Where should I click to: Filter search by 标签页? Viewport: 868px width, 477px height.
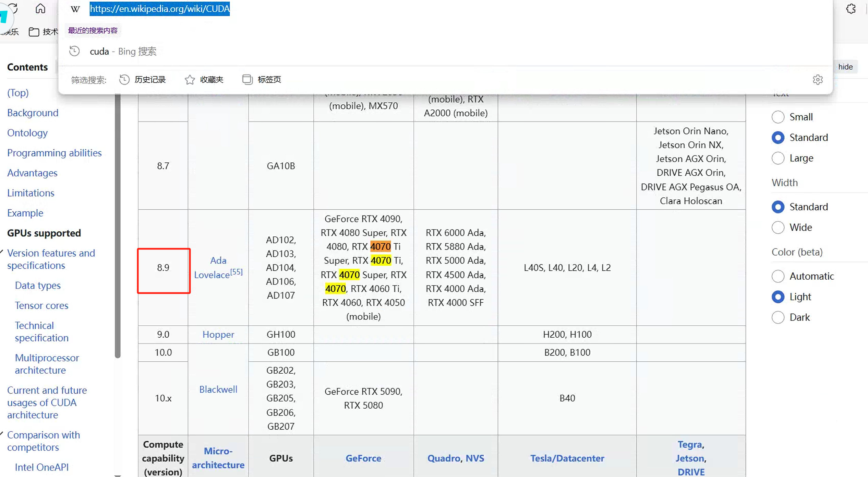[262, 80]
